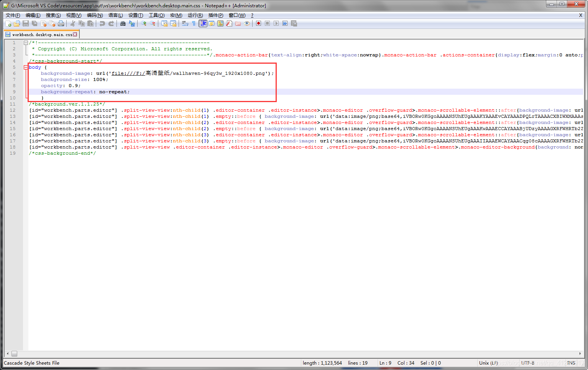Save the current file via toolbar icon

[x=26, y=23]
